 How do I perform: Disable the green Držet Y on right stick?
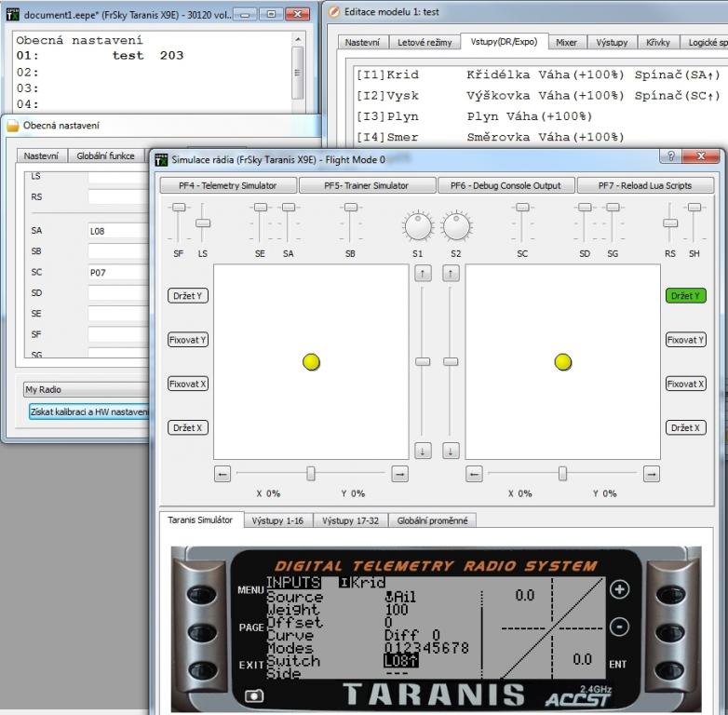point(685,296)
